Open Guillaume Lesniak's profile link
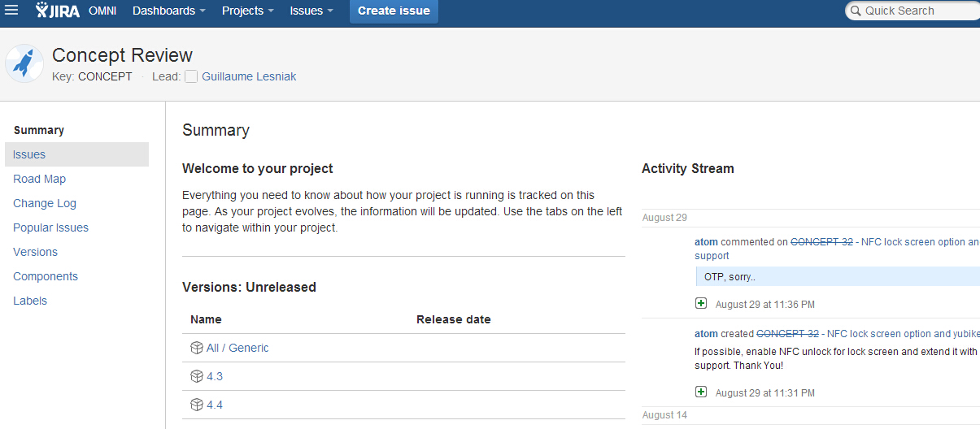The width and height of the screenshot is (980, 429). tap(249, 76)
